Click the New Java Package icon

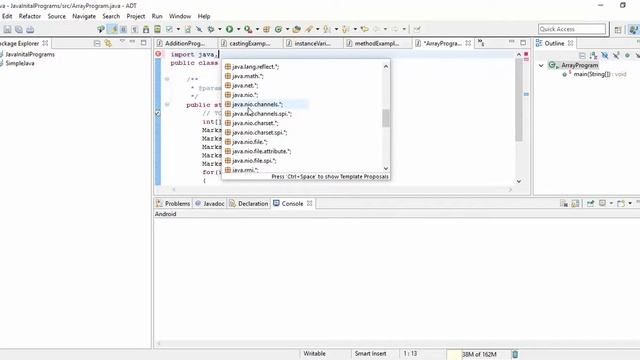tap(267, 29)
